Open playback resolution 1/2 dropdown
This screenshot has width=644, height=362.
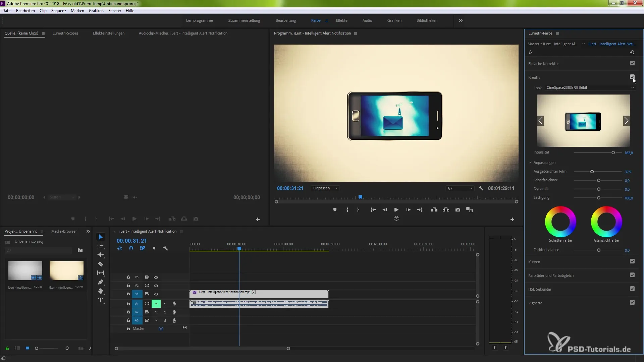pos(460,188)
